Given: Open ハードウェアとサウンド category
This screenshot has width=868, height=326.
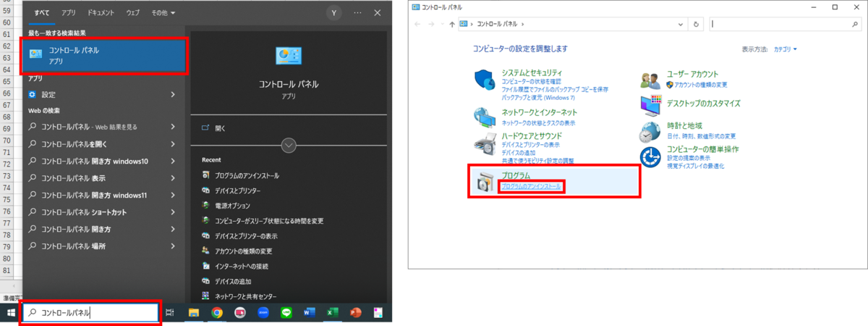Looking at the screenshot, I should 532,135.
